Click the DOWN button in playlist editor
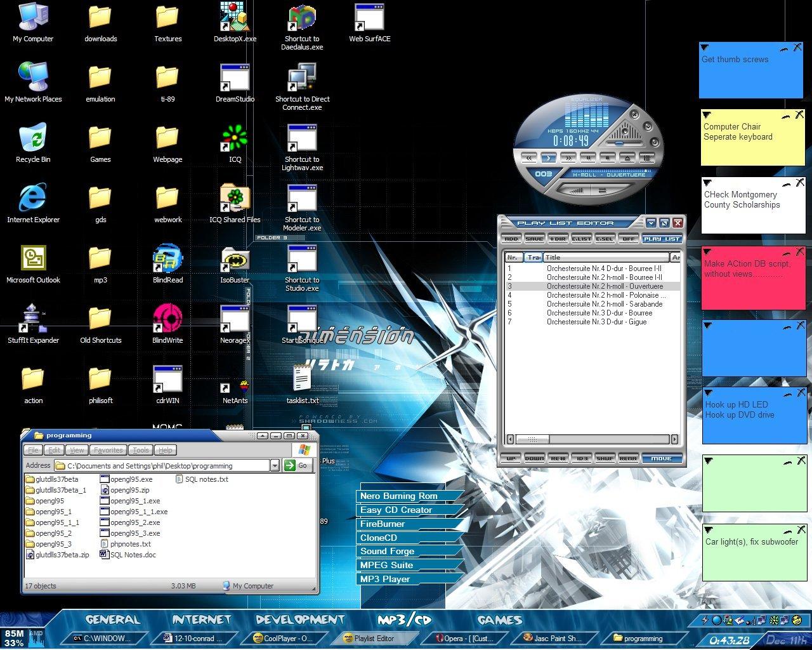The width and height of the screenshot is (812, 650). pos(535,458)
